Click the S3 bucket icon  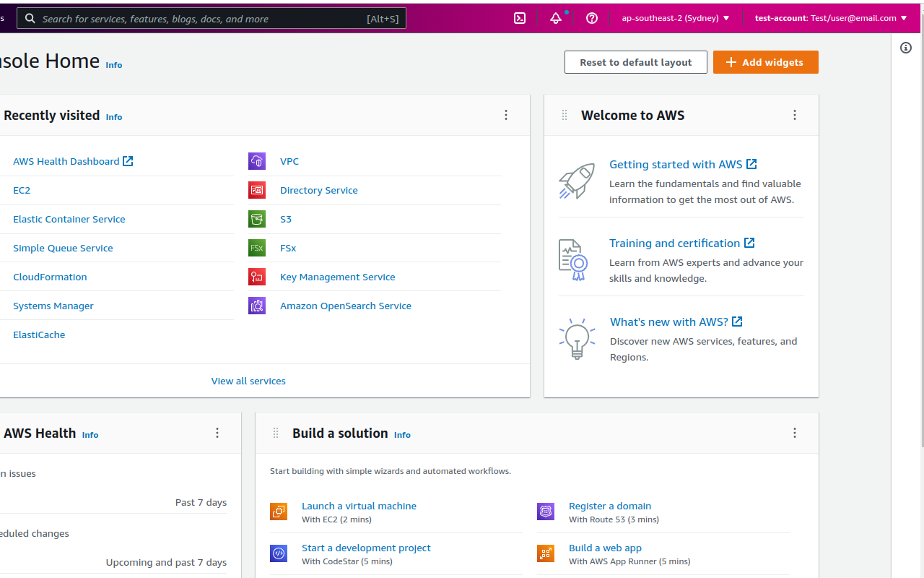point(257,219)
